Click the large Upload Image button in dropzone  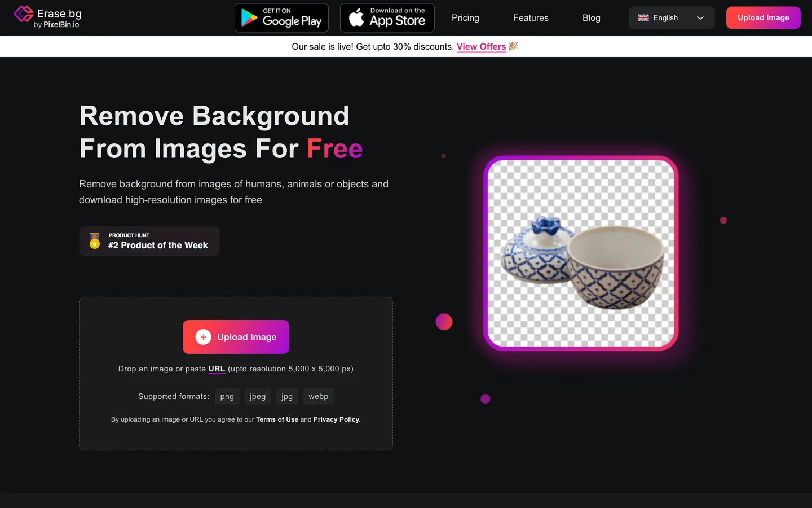(x=236, y=337)
